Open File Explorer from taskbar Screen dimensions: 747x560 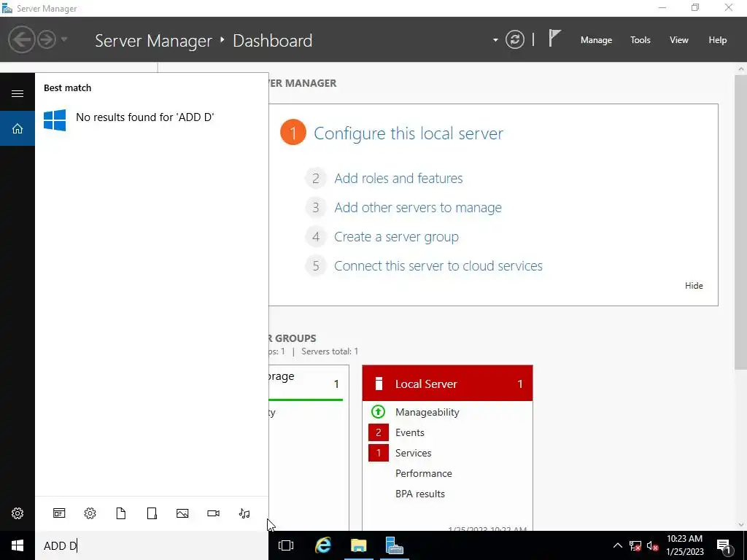(x=359, y=545)
